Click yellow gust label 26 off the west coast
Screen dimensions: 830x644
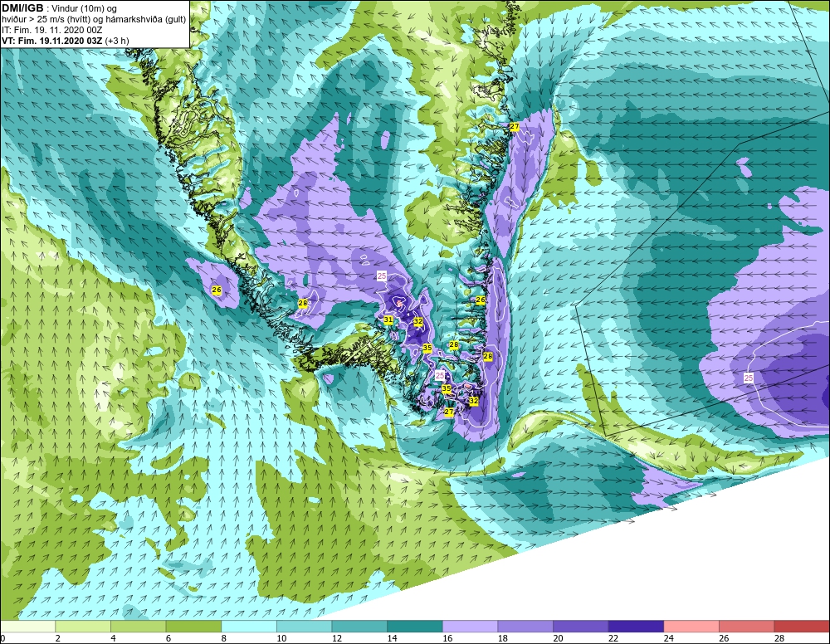coord(216,290)
